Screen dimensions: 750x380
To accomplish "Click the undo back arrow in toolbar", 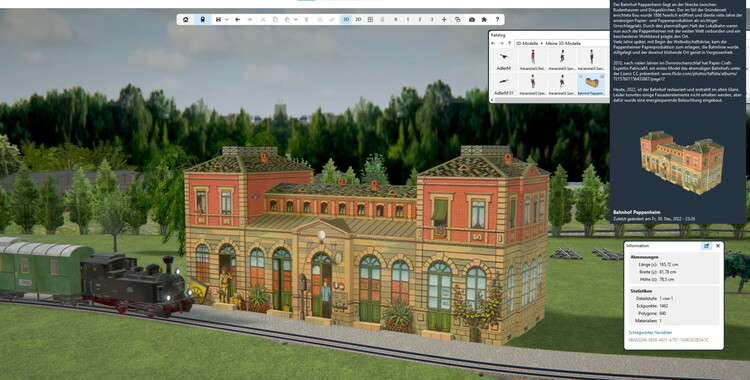I will 238,20.
